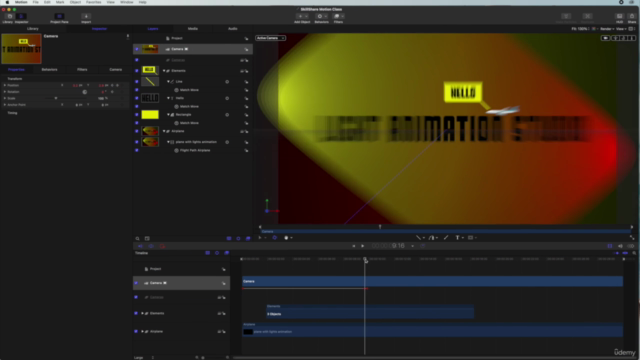This screenshot has height=360, width=640.
Task: Toggle the Project Pane toolbar button
Action: 59,17
